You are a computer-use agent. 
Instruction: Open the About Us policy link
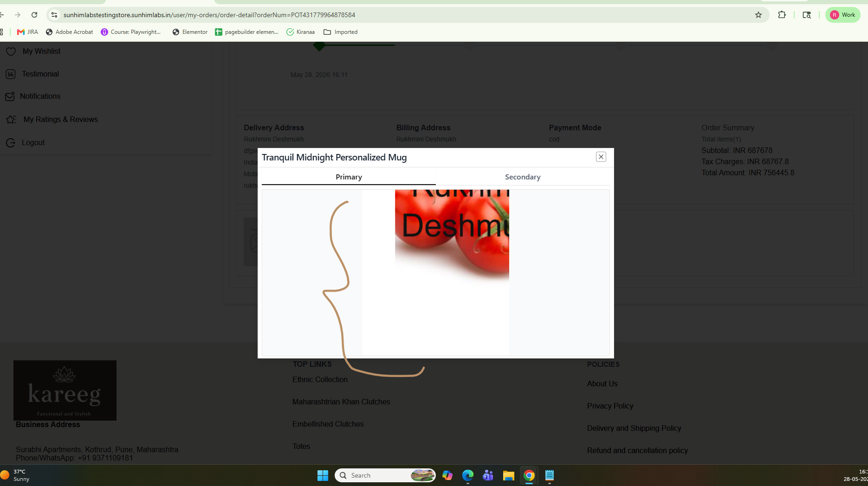pos(602,384)
